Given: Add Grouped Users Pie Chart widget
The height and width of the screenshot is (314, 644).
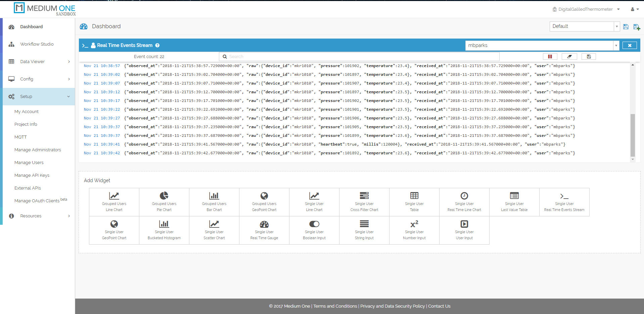Looking at the screenshot, I should (164, 202).
